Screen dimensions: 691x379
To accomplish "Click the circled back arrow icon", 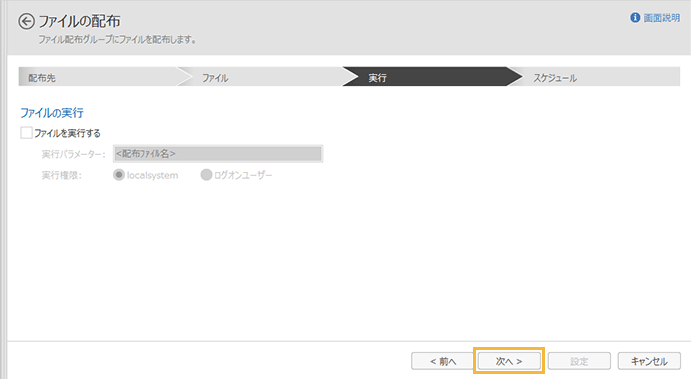I will (26, 21).
